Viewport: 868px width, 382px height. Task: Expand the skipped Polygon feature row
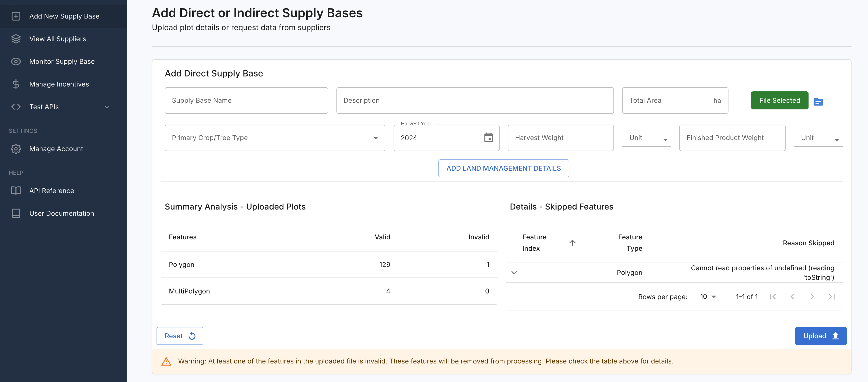(x=514, y=273)
